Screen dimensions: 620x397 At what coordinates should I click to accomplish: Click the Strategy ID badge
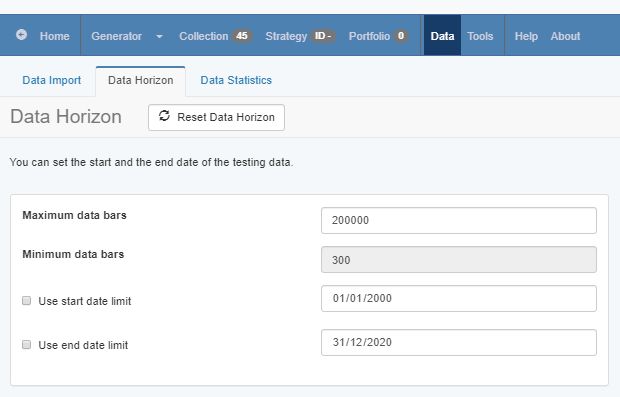(323, 36)
